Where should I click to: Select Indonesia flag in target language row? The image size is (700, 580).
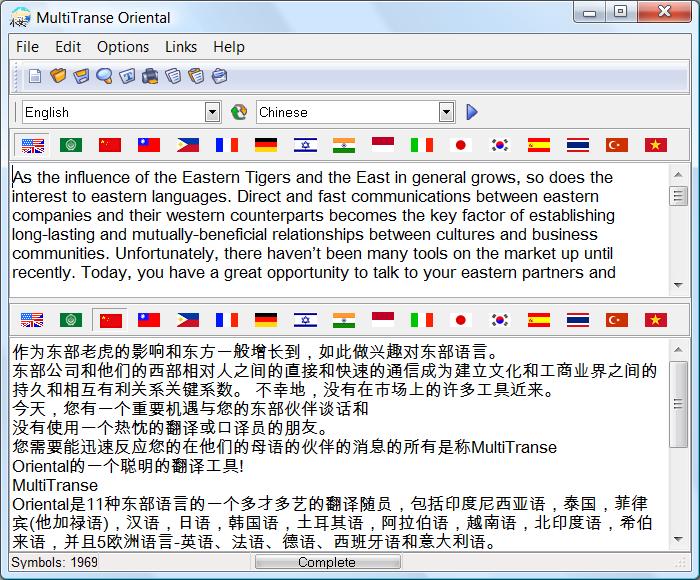click(383, 320)
